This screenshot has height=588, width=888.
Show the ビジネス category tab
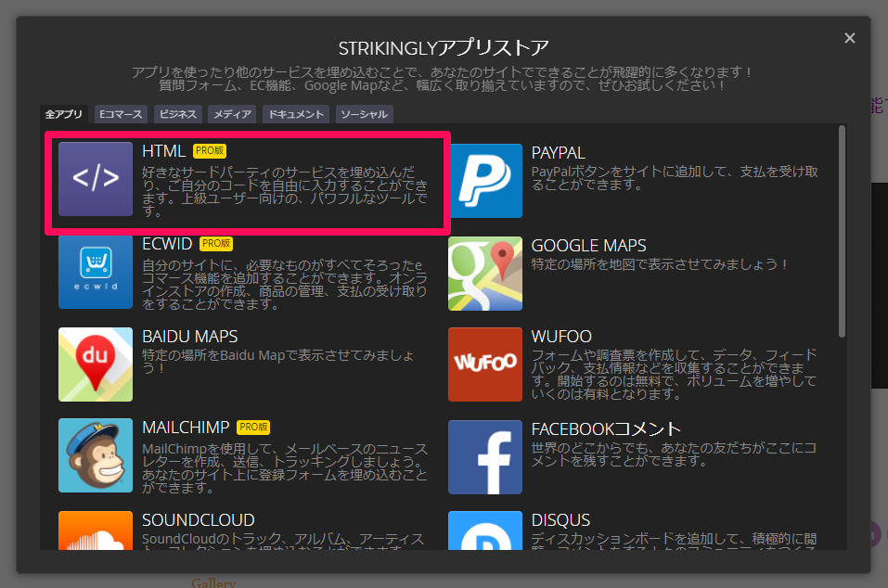[178, 114]
